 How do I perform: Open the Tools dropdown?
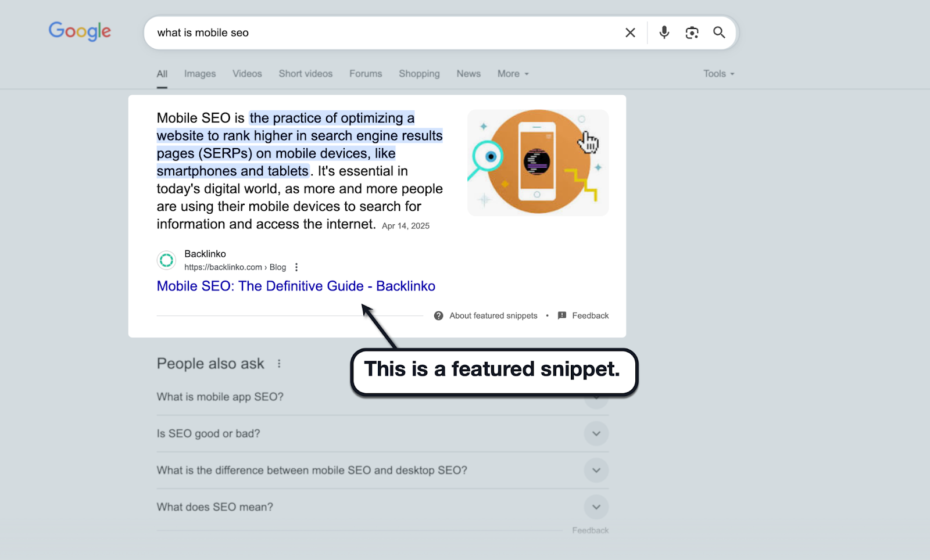pos(719,74)
